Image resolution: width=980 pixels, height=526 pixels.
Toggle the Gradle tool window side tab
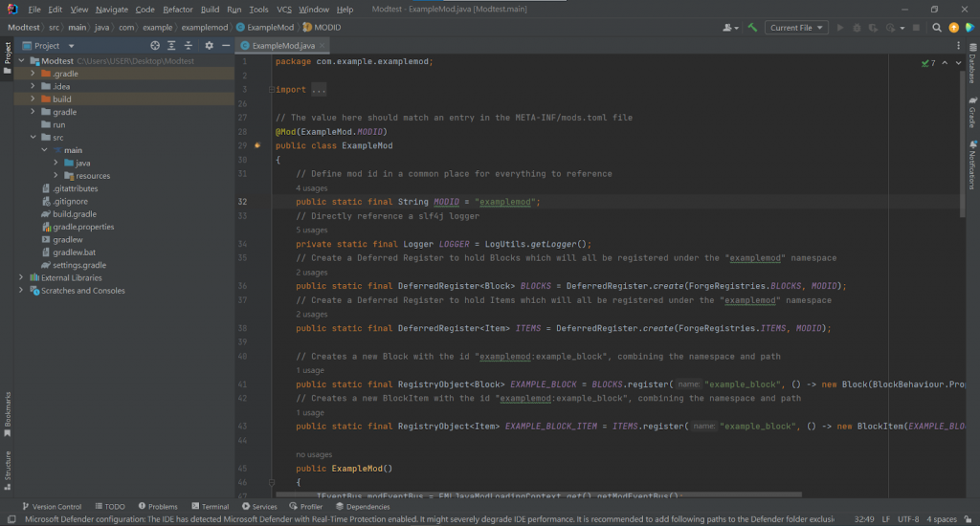coord(972,113)
